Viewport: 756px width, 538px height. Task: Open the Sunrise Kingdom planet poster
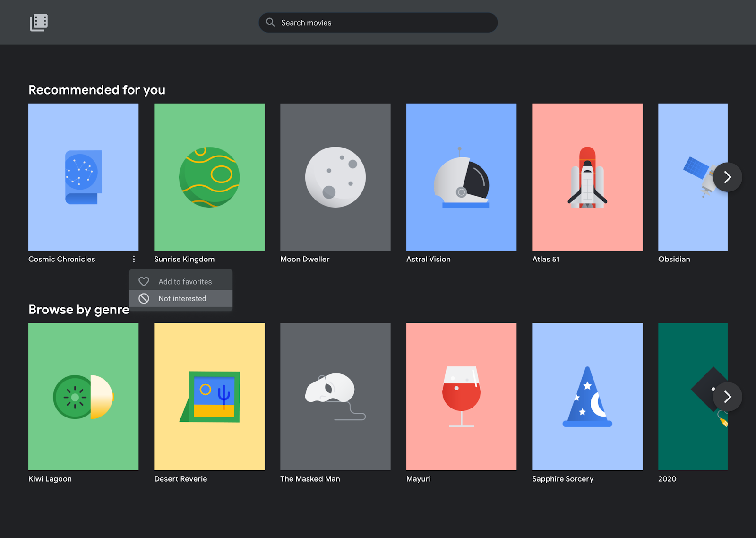point(209,177)
